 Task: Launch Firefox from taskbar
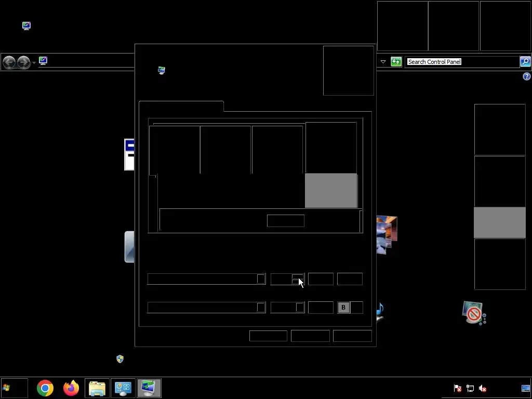point(71,388)
